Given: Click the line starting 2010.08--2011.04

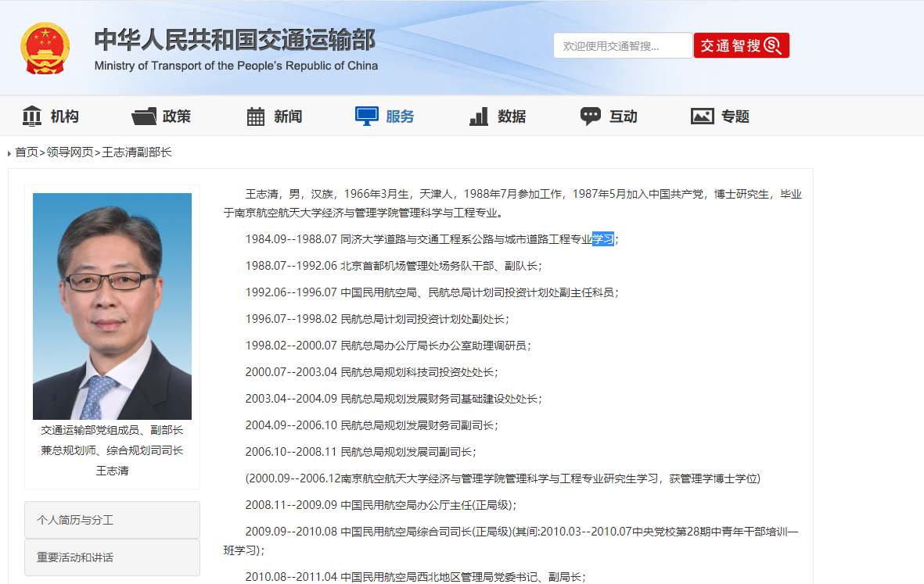Looking at the screenshot, I should [415, 577].
